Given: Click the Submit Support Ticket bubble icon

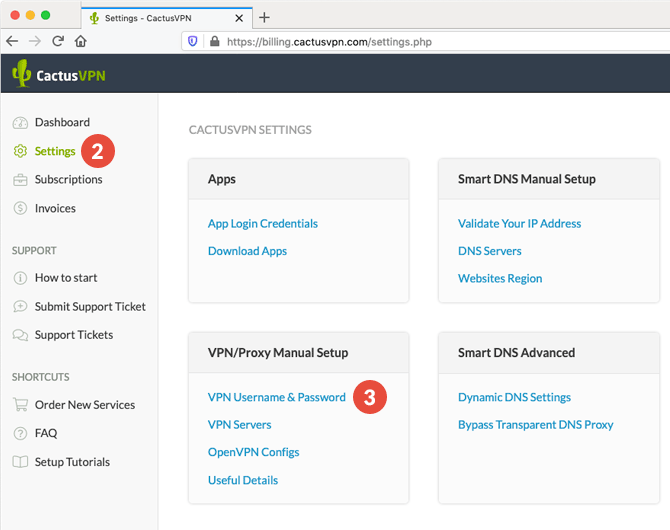Looking at the screenshot, I should pos(20,306).
